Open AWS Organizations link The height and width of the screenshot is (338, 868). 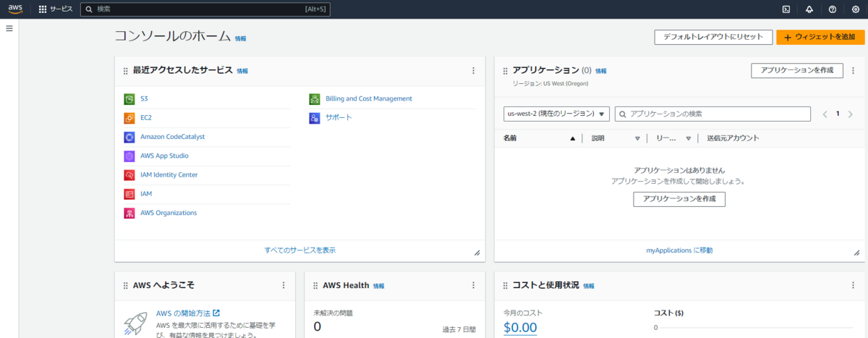169,213
